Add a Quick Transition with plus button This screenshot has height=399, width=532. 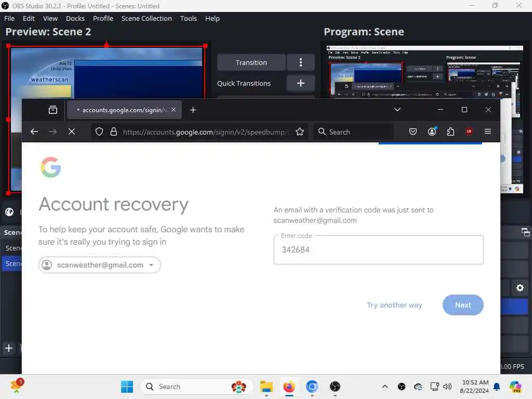301,83
